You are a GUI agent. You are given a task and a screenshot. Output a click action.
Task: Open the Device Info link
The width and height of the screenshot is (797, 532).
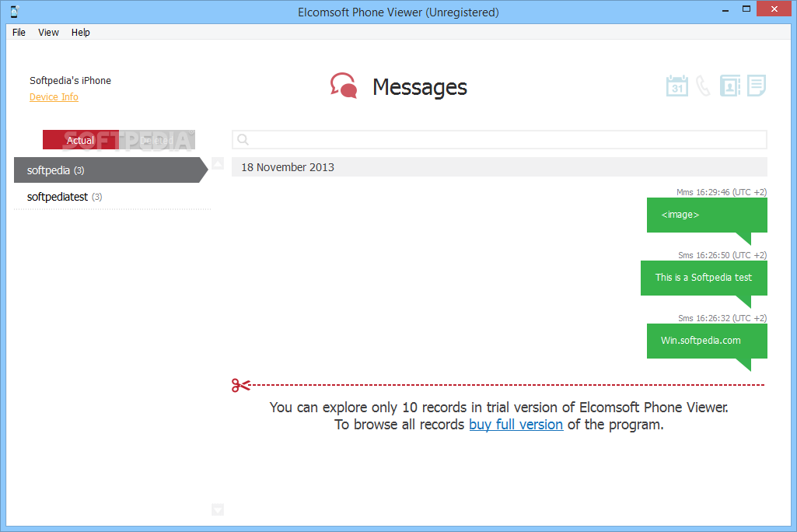pos(54,97)
